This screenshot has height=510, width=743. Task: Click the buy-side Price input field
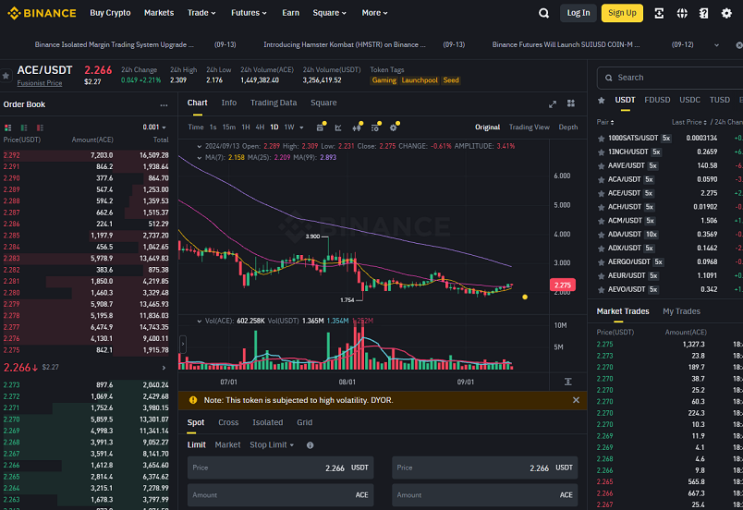click(281, 468)
